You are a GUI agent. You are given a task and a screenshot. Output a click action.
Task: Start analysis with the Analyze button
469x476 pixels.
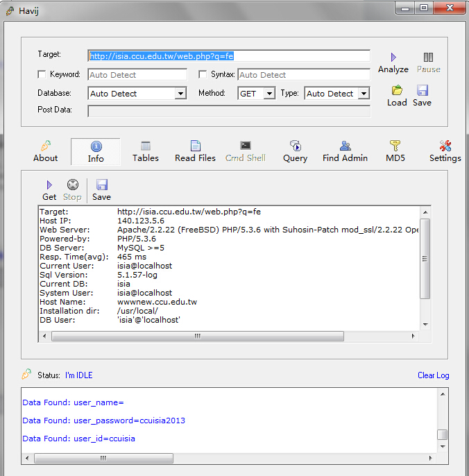coord(393,63)
